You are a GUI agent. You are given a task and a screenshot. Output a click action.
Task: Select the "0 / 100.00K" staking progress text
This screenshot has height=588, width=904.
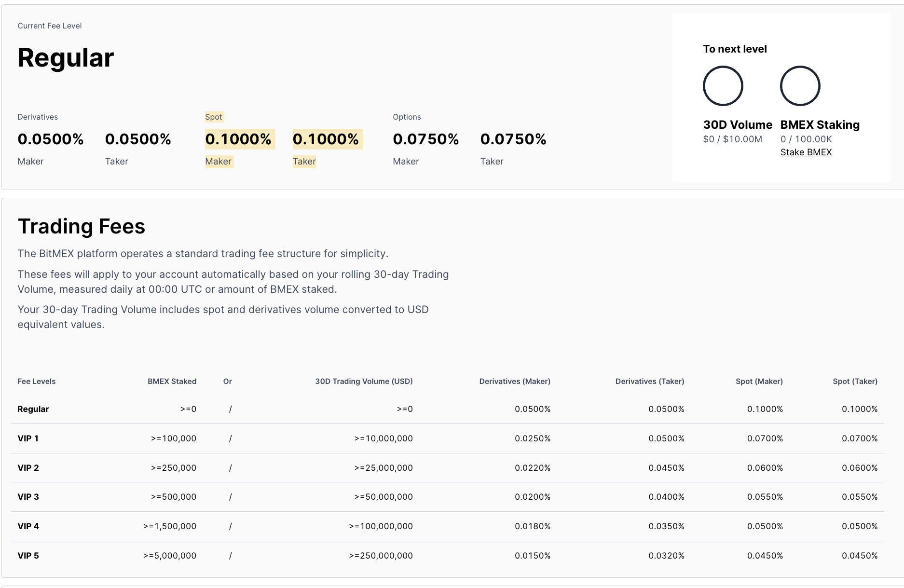(806, 139)
